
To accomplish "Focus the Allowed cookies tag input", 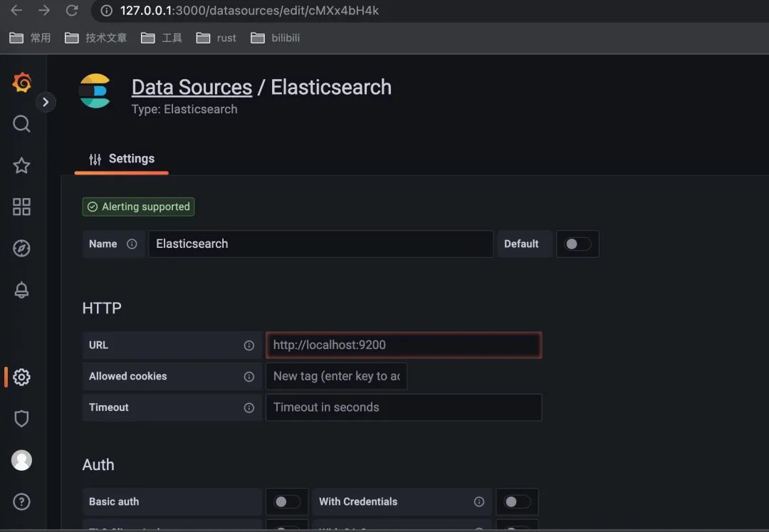I will coord(336,377).
